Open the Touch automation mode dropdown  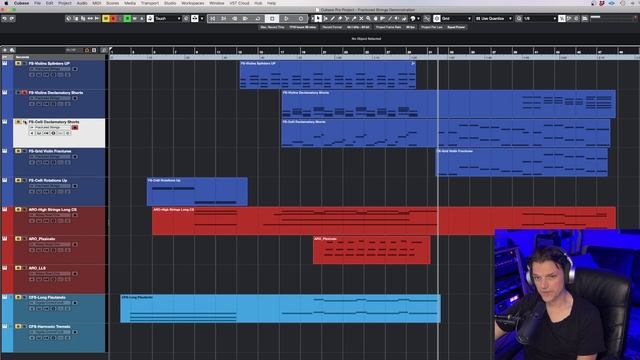click(167, 18)
